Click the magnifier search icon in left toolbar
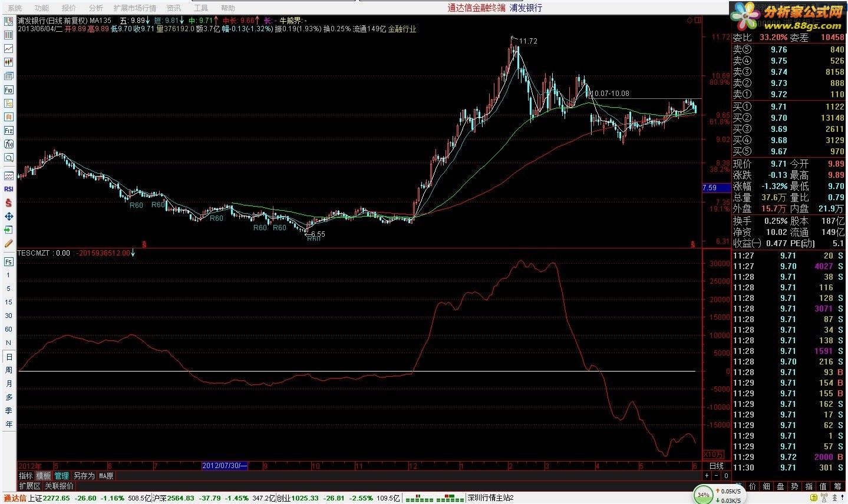 (x=9, y=157)
